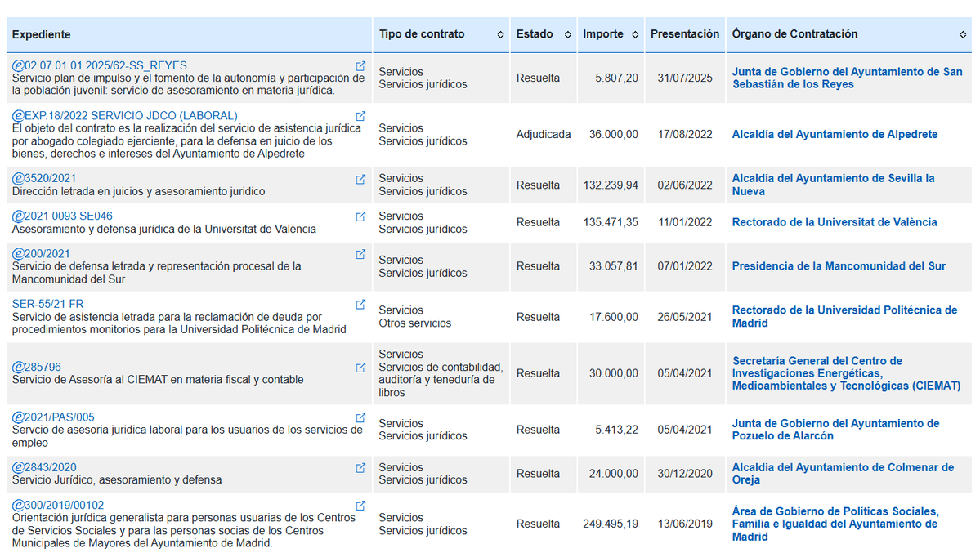Select the amount 5.807,20
The image size is (980, 553).
616,78
